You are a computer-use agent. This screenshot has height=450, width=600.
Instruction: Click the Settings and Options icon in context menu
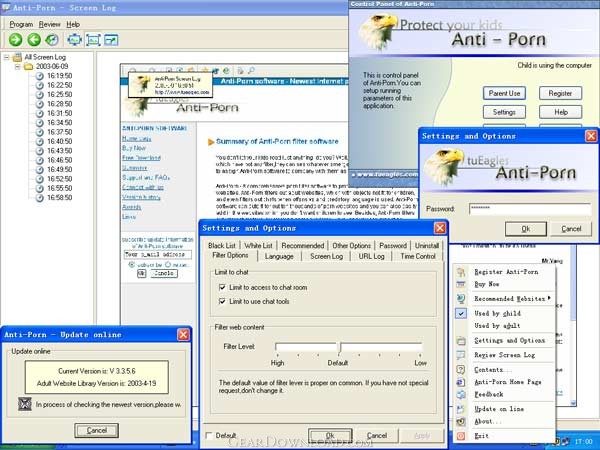point(461,341)
